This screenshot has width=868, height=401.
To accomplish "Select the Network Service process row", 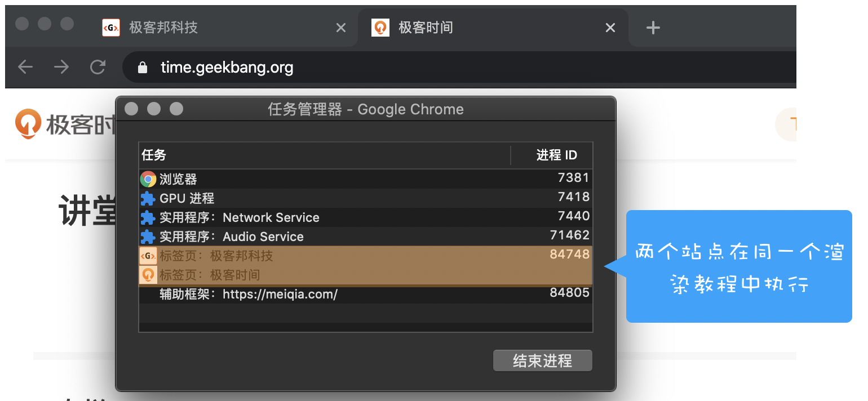I will [x=365, y=217].
